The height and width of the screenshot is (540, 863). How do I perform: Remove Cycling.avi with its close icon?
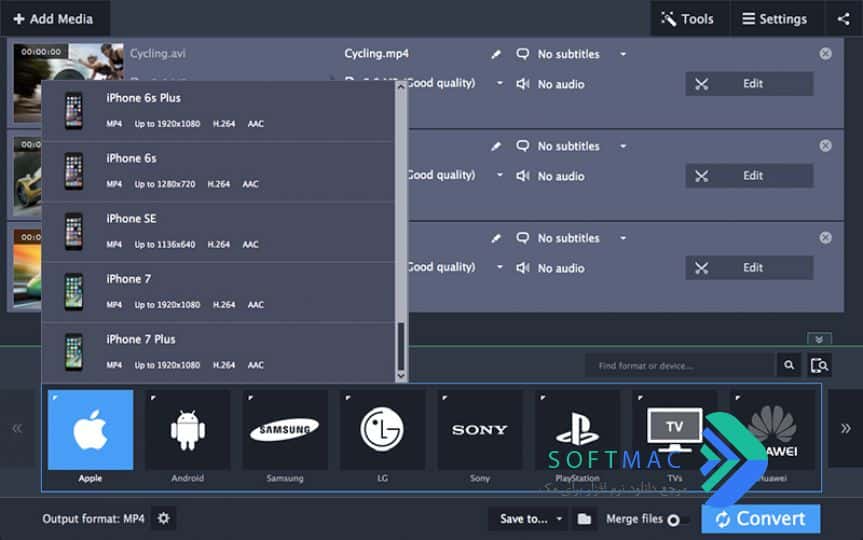pos(825,53)
